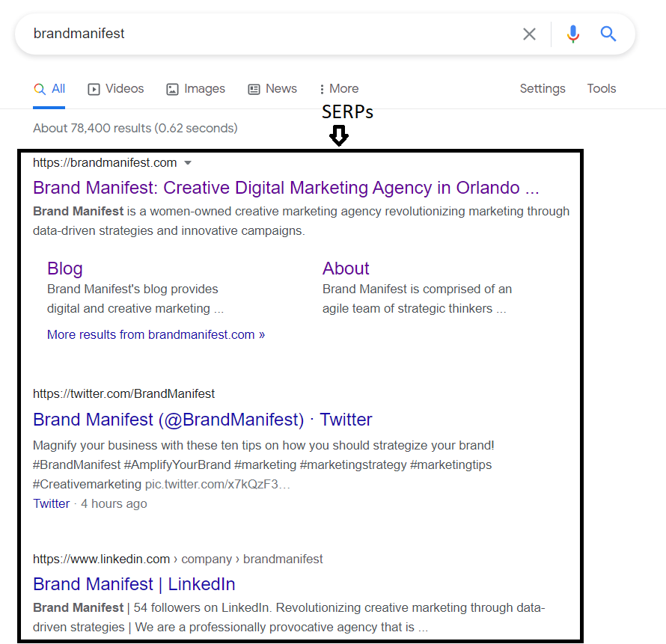Start voice search with the microphone icon
666x644 pixels.
point(573,34)
